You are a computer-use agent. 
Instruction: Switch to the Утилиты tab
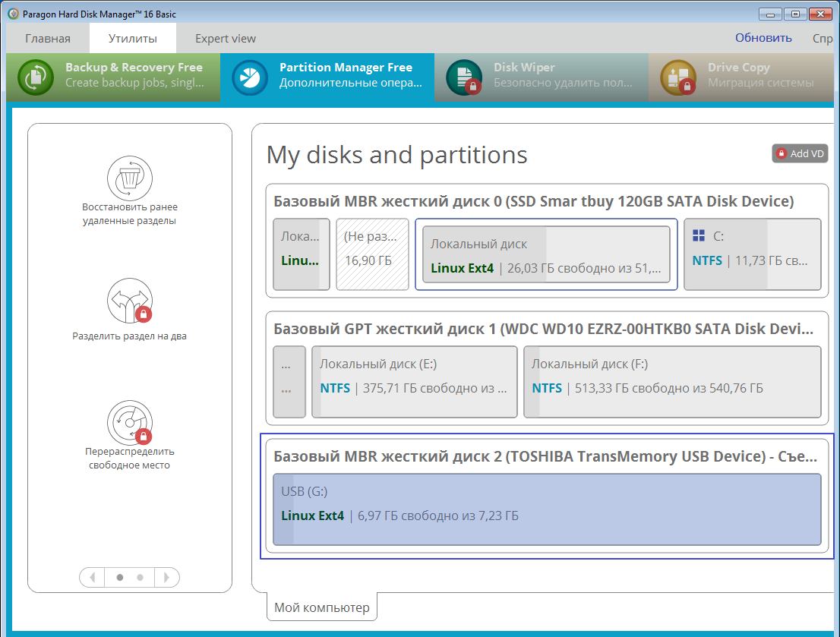tap(133, 39)
